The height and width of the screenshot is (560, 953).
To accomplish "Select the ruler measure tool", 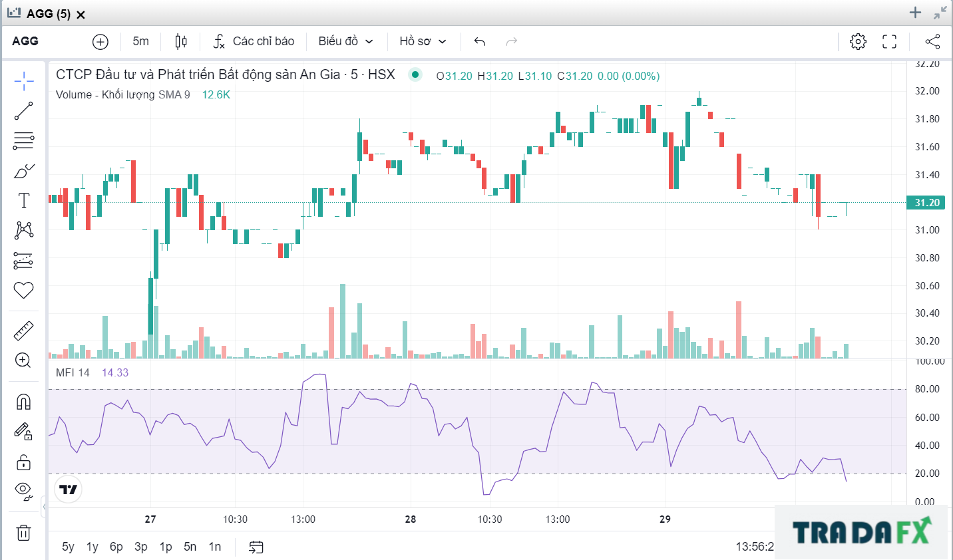I will pos(24,331).
